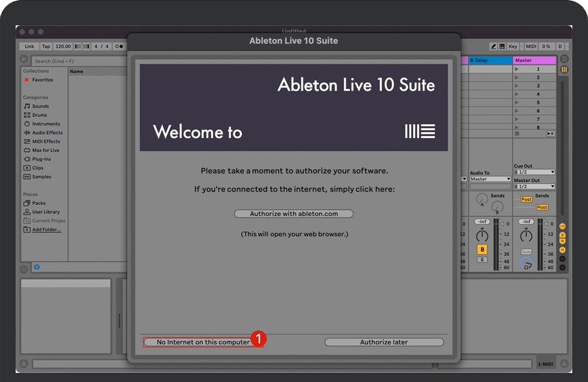Viewport: 588px width, 382px height.
Task: Open the User Library
Action: 46,212
